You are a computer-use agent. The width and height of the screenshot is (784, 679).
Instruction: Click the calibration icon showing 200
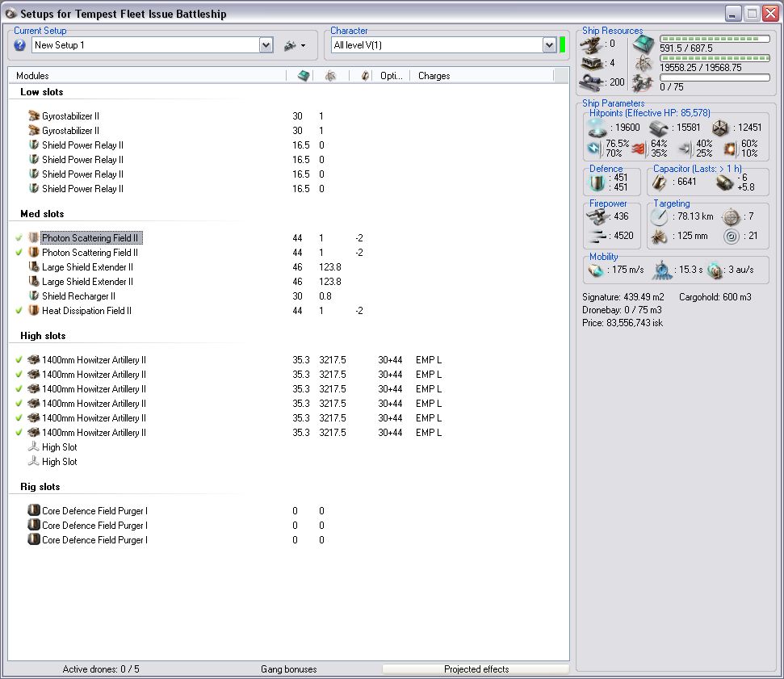592,82
